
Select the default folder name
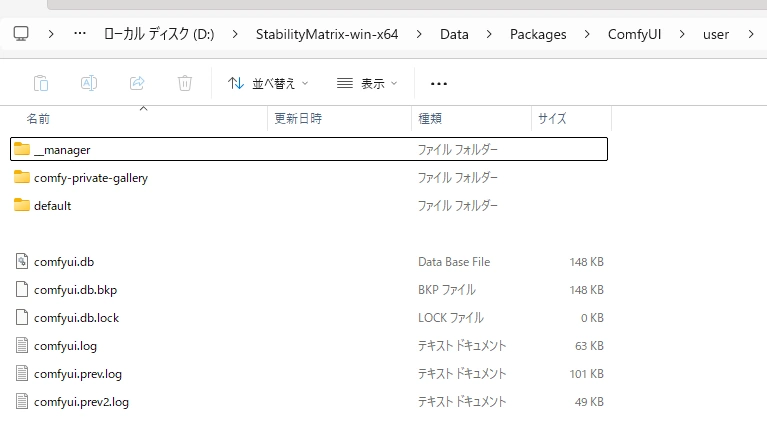pos(52,205)
